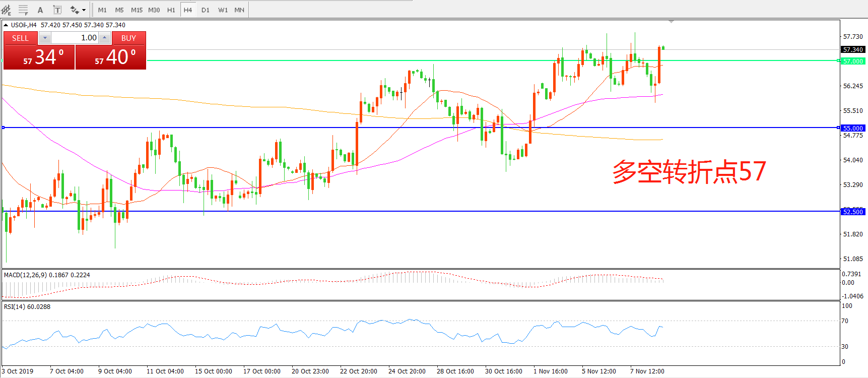Select the Text Label tool
The image size is (868, 378).
(57, 10)
